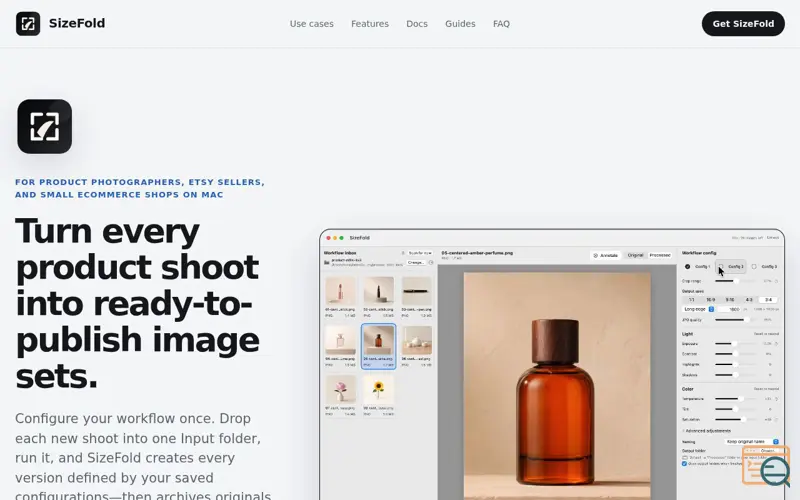Select the Config 1 radio option
Screen dimensions: 800x500
687,266
